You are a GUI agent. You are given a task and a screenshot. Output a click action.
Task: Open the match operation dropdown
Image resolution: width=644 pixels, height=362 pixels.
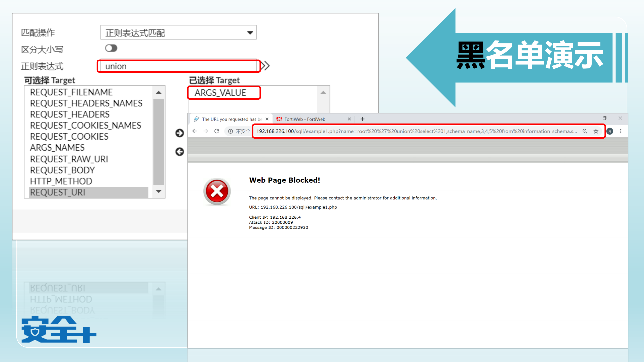178,32
